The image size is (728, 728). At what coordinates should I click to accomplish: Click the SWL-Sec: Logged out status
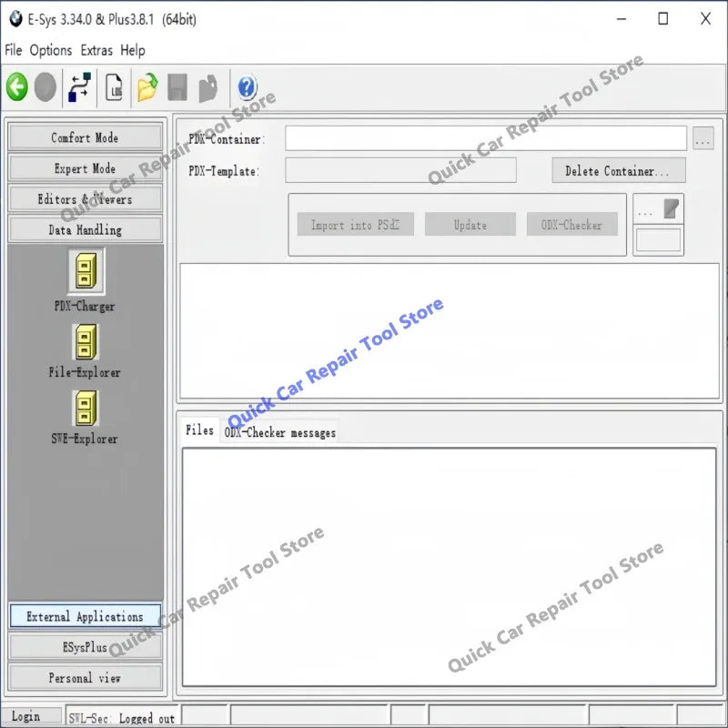coord(122,718)
